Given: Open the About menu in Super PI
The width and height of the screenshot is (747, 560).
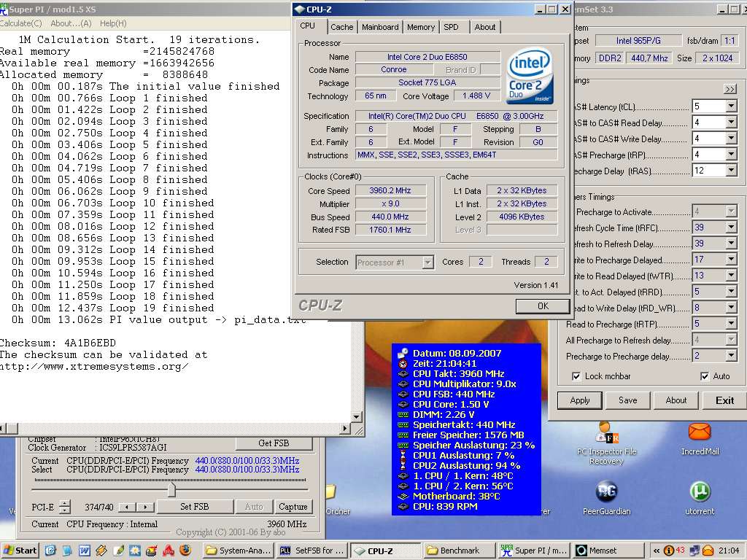Looking at the screenshot, I should pyautogui.click(x=71, y=23).
